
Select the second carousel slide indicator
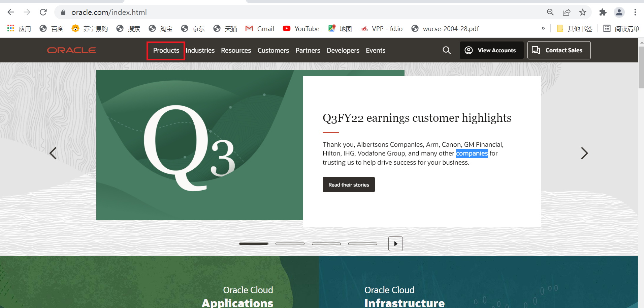click(x=290, y=244)
